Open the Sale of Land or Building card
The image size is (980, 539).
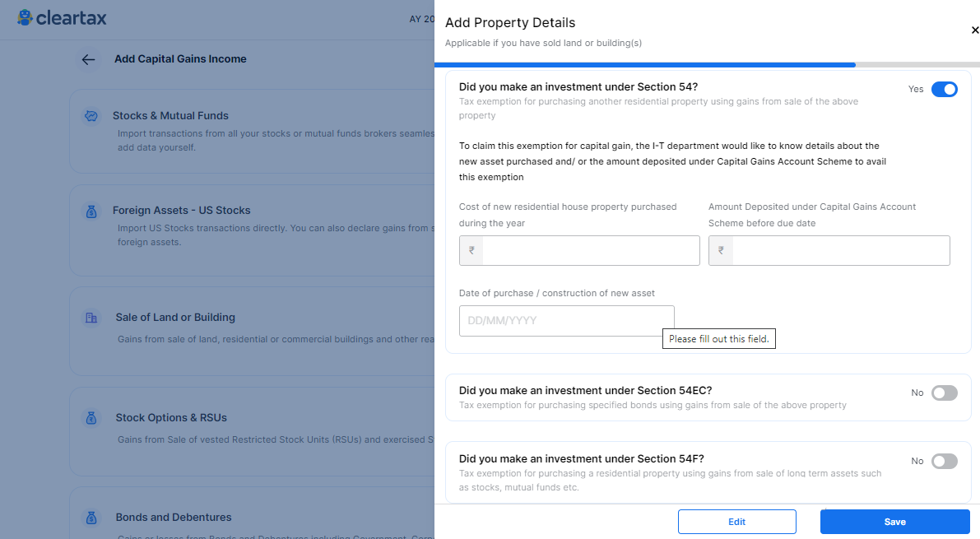(x=252, y=332)
